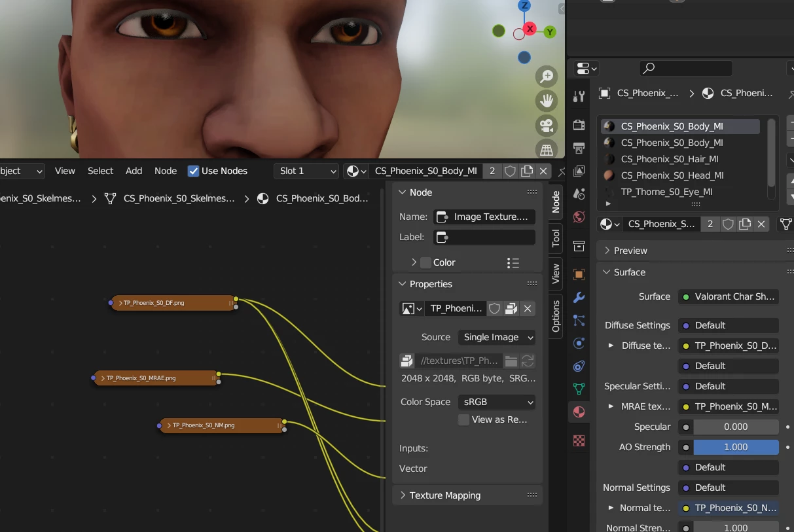Open the View menu in node editor
Screen dimensions: 794x532
coord(65,171)
